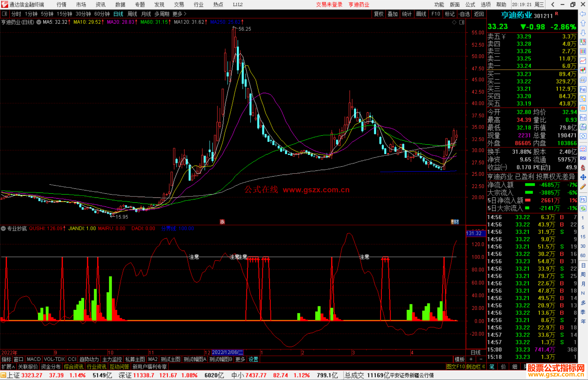The image size is (588, 380).
Task: Open the F10 company info sidebar icon
Action: click(583, 90)
